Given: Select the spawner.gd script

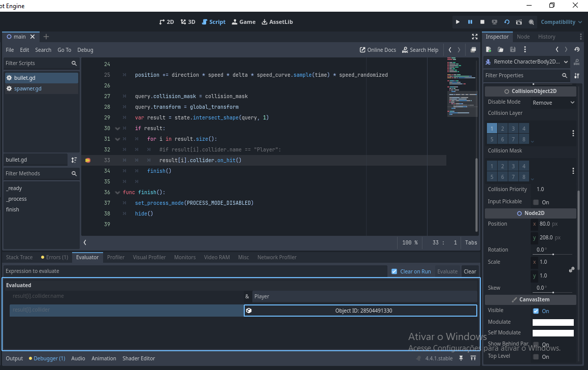Looking at the screenshot, I should tap(41, 88).
